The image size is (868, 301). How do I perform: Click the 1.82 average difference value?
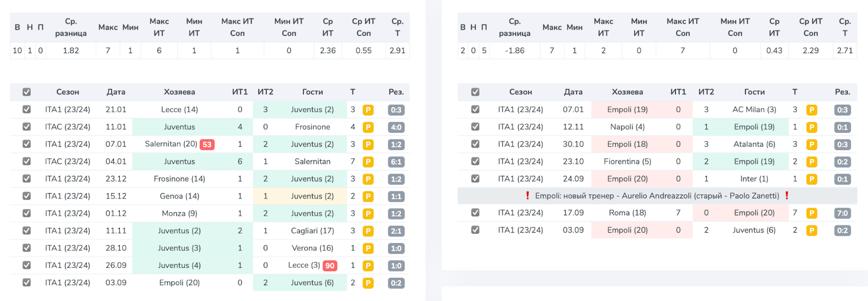click(x=71, y=50)
